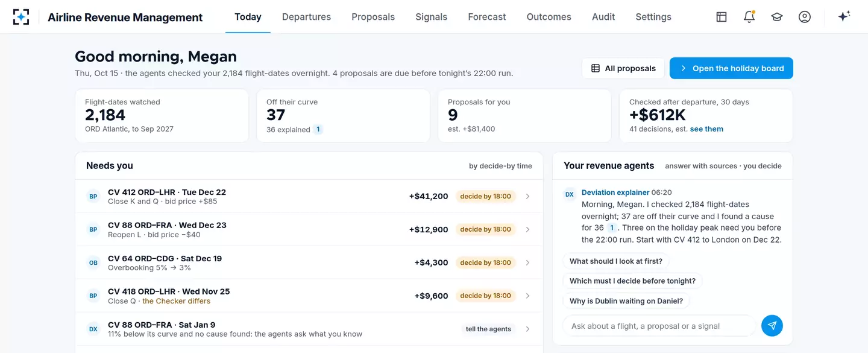This screenshot has width=868, height=353.
Task: Open the Audit tab
Action: (603, 17)
